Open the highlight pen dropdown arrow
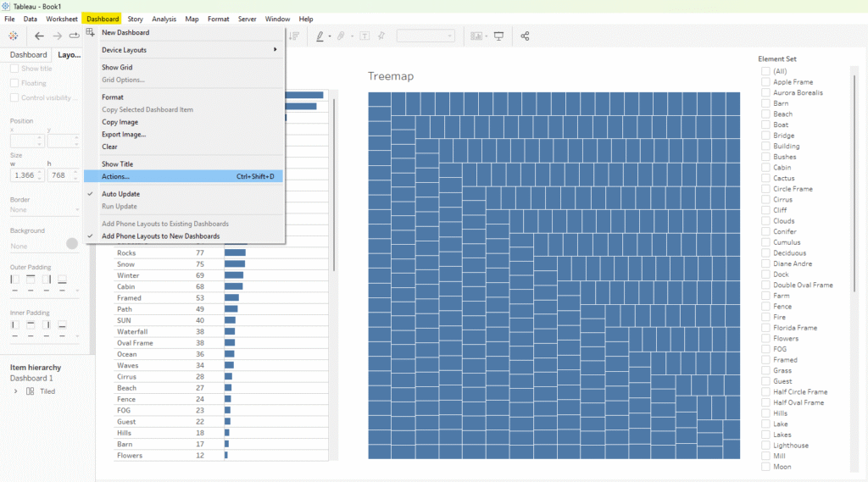Image resolution: width=868 pixels, height=482 pixels. (330, 36)
